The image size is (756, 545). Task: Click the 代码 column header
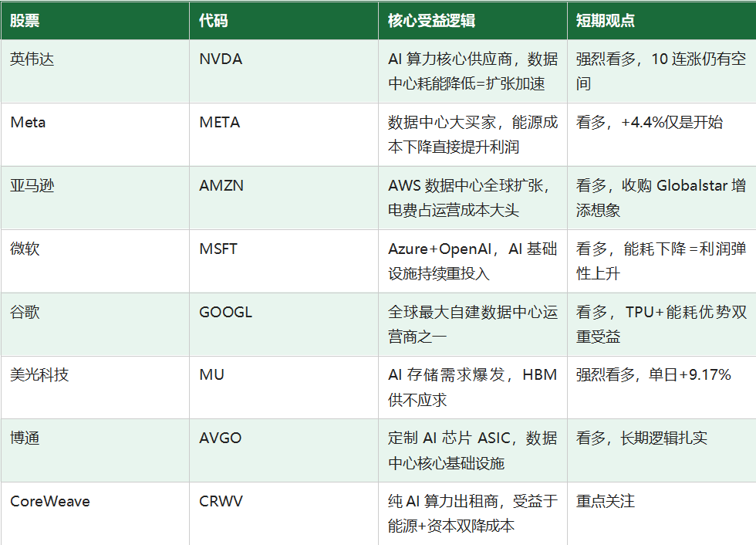284,20
